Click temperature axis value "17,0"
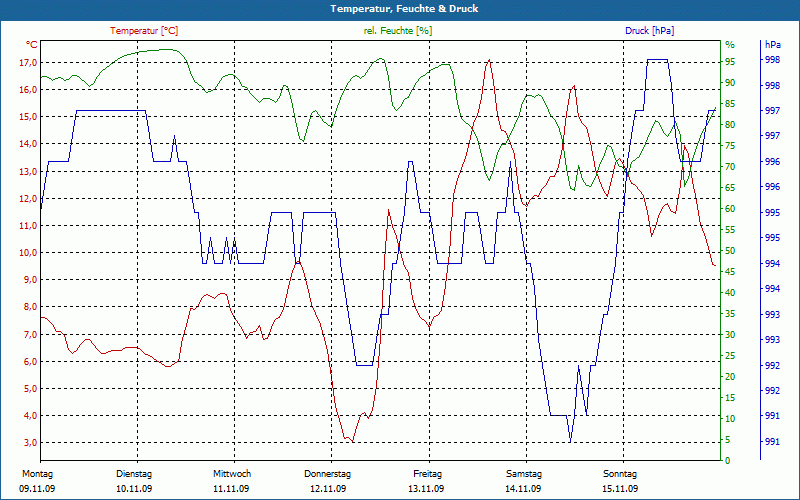The height and width of the screenshot is (500, 800). click(x=28, y=63)
